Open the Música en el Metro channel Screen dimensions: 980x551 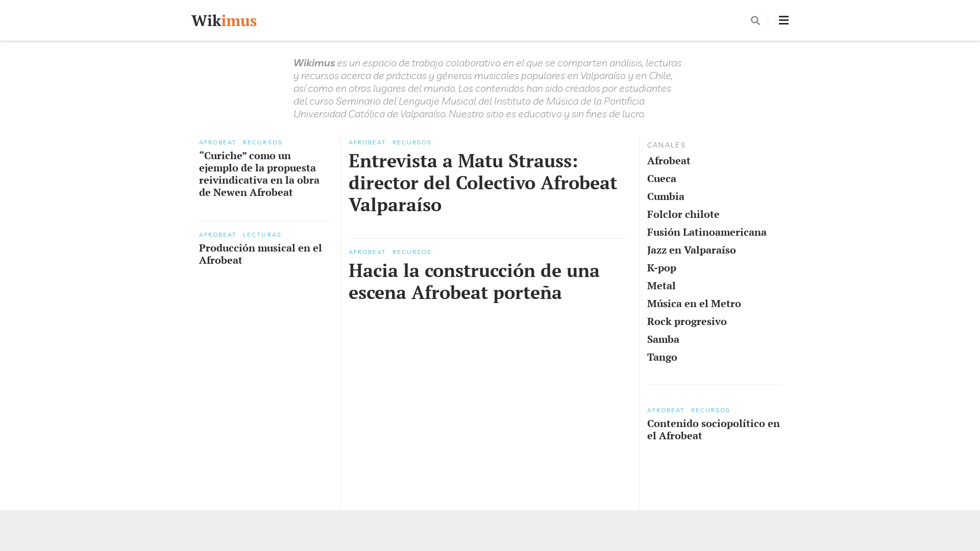(694, 304)
